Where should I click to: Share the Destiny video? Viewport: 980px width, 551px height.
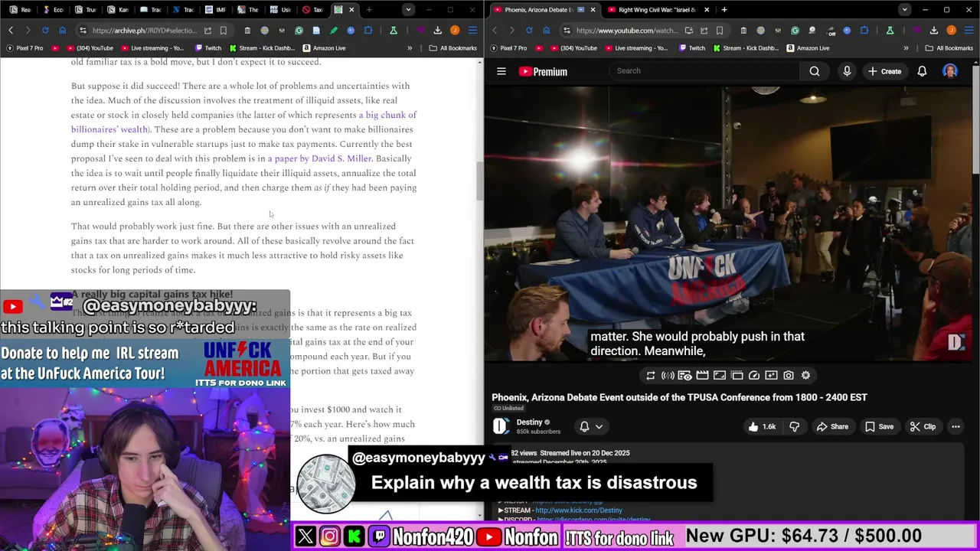tap(832, 426)
